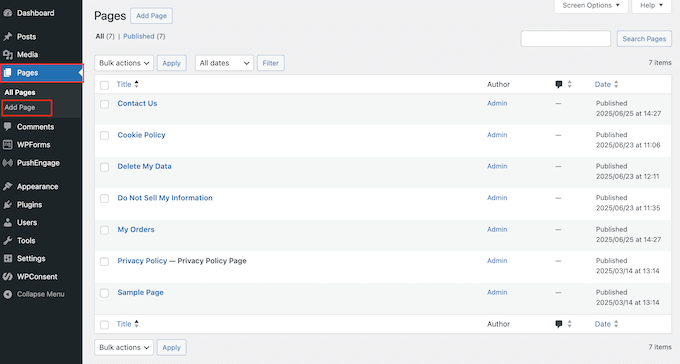680x364 pixels.
Task: Check the Contact Us page checkbox
Action: click(x=105, y=104)
